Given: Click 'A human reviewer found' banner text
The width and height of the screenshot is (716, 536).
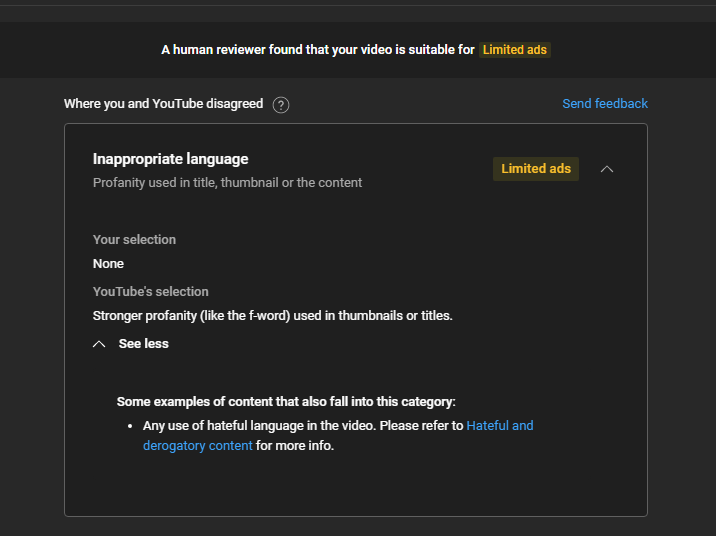Looking at the screenshot, I should click(318, 50).
